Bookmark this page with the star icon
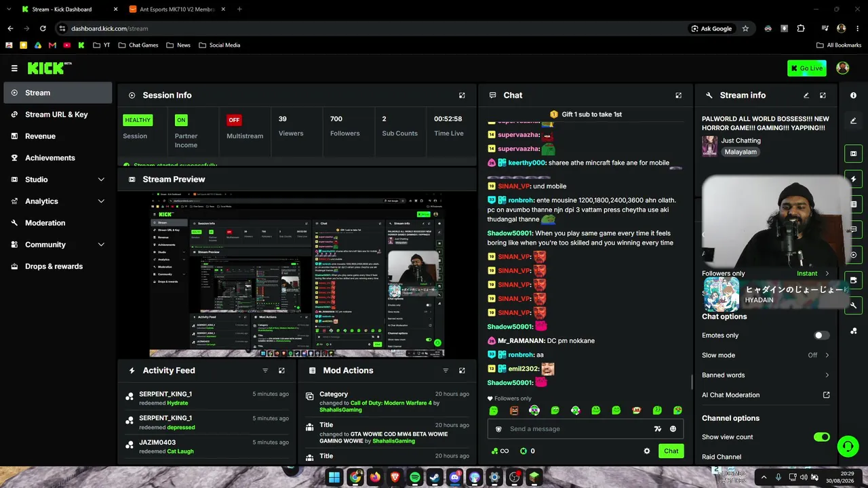The height and width of the screenshot is (488, 868). [745, 28]
